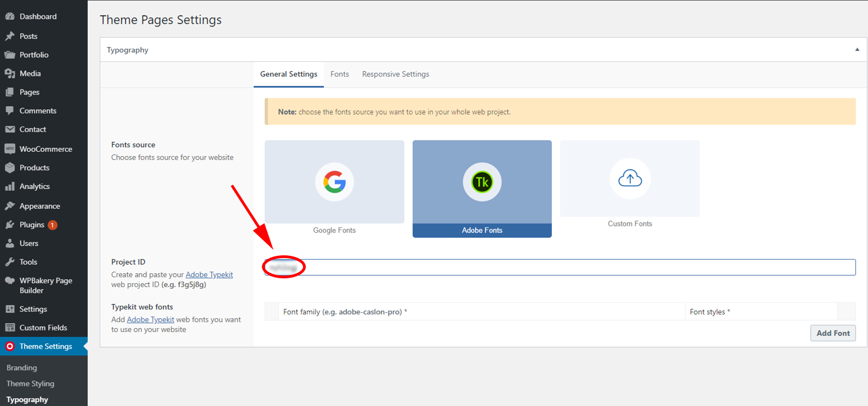Screen dimensions: 868x406
Task: Open the Custom Fields menu item
Action: (44, 328)
